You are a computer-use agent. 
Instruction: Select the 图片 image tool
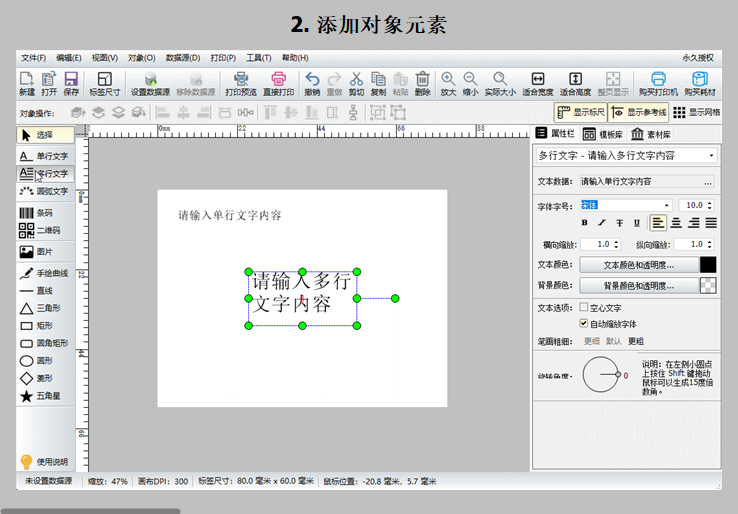[x=45, y=252]
